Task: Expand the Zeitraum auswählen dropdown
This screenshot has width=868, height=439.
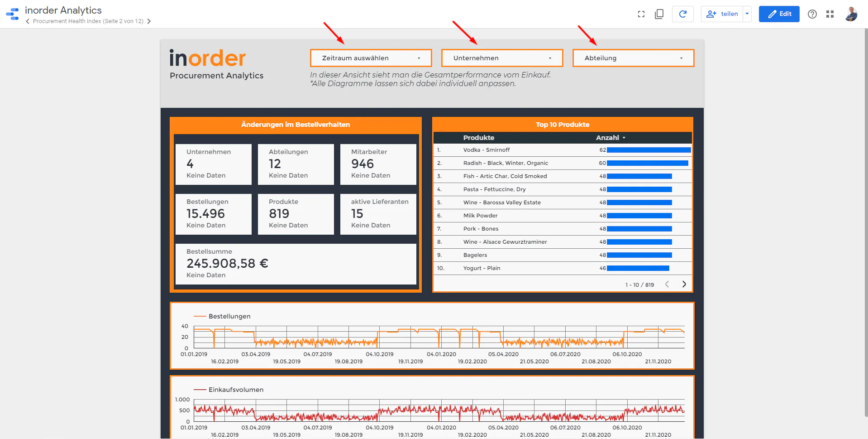Action: pos(371,58)
